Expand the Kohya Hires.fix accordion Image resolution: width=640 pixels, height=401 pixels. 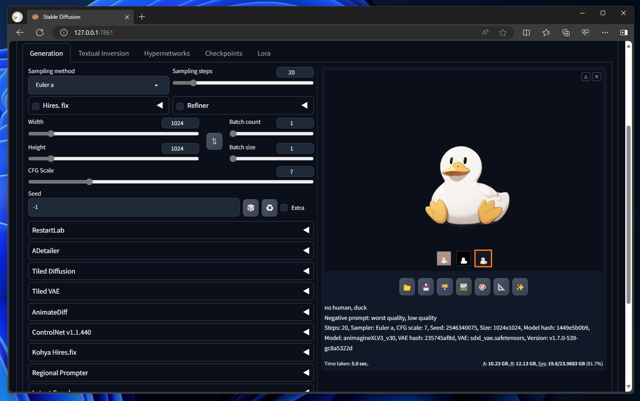(171, 352)
